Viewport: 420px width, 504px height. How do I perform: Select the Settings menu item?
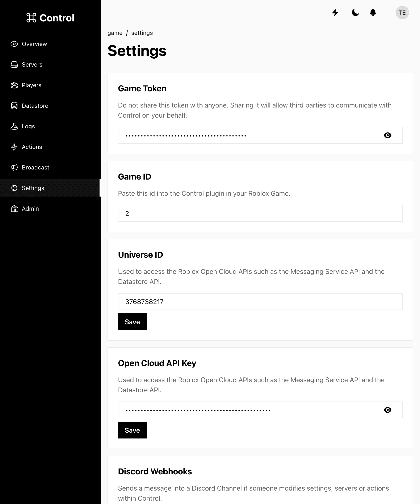pyautogui.click(x=50, y=188)
